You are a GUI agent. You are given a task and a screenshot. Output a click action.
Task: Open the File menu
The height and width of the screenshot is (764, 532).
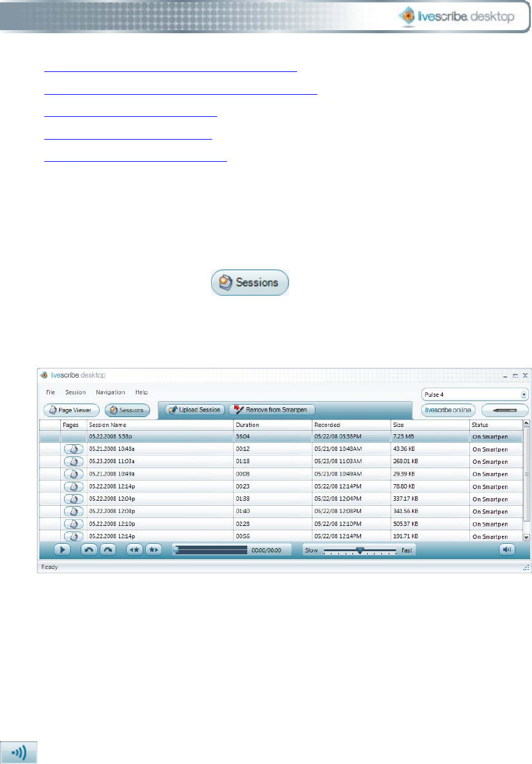[50, 392]
